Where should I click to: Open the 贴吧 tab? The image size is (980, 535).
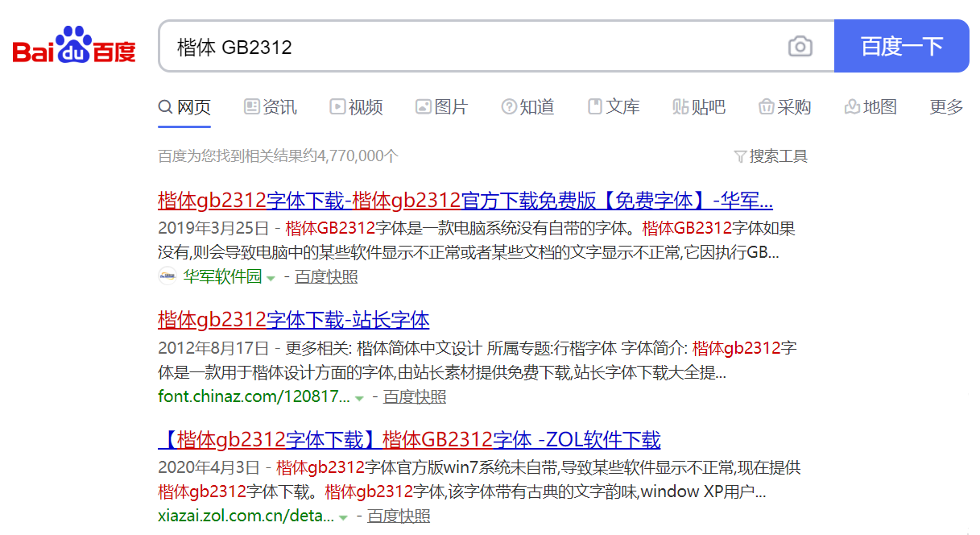click(x=699, y=106)
